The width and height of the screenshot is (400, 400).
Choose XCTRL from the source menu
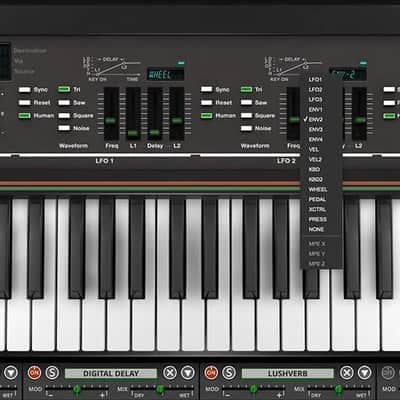point(322,209)
